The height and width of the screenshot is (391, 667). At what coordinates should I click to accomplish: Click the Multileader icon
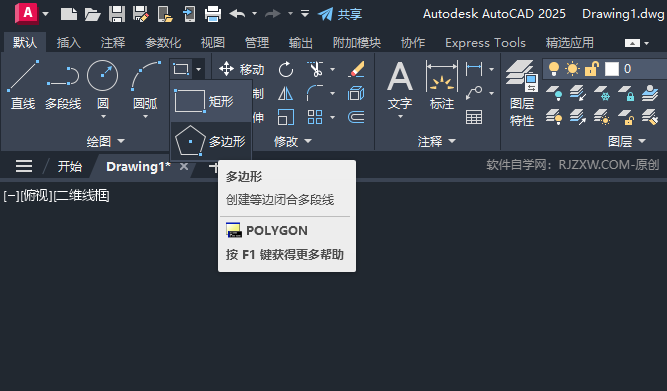tap(474, 93)
